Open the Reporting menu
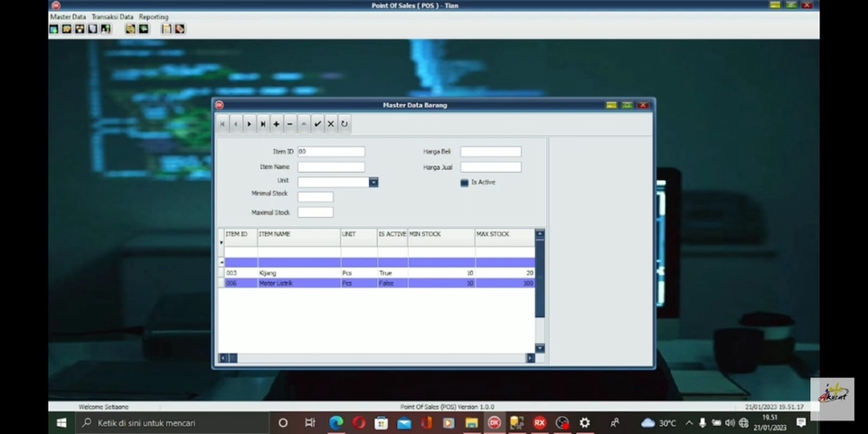 click(x=154, y=16)
